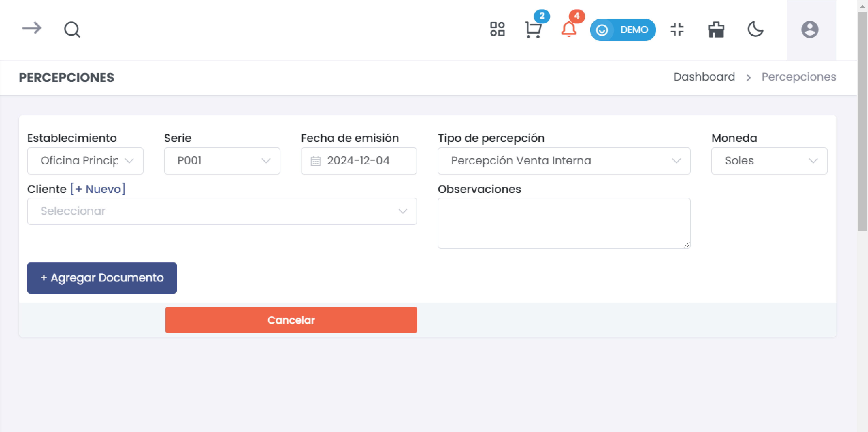Select the Percepciones breadcrumb item

[x=799, y=77]
